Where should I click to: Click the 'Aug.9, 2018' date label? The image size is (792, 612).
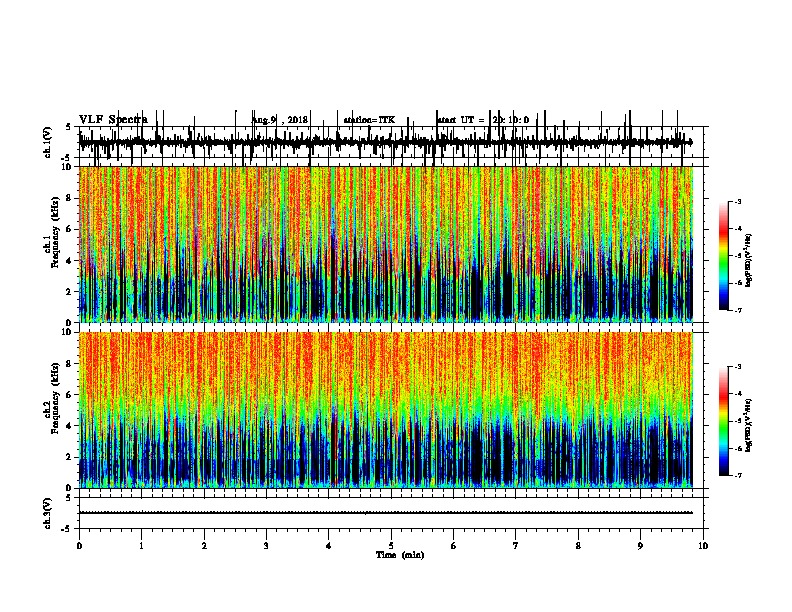pos(280,120)
